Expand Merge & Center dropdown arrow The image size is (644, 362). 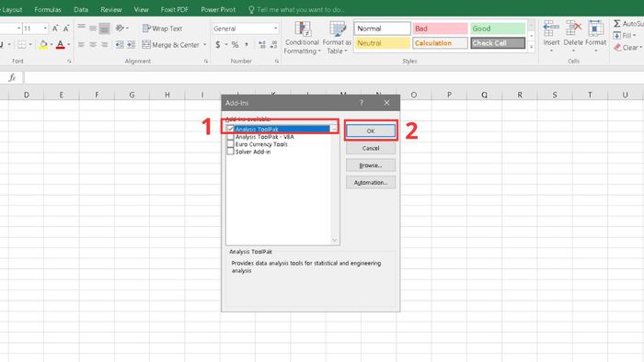point(204,45)
